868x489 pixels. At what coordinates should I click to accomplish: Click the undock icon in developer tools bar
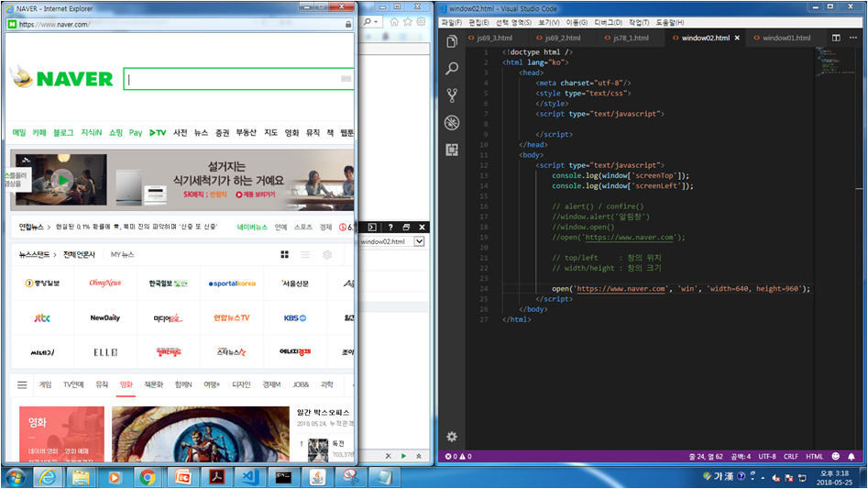(x=406, y=227)
